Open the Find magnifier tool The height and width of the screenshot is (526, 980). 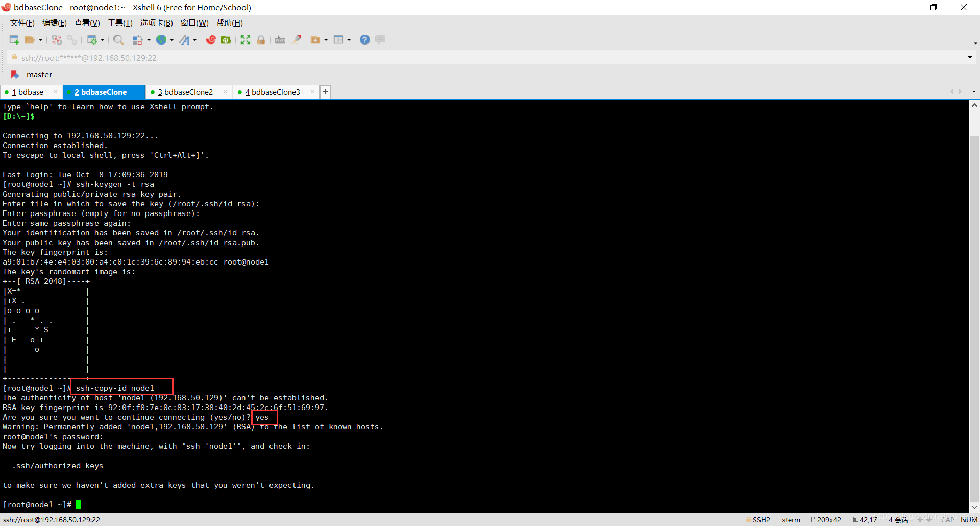[x=118, y=40]
